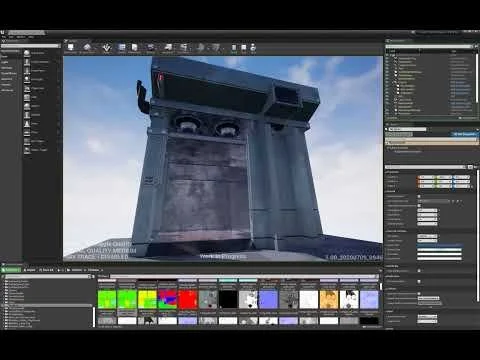
Task: Click Save All in Content Browser
Action: click(x=47, y=270)
